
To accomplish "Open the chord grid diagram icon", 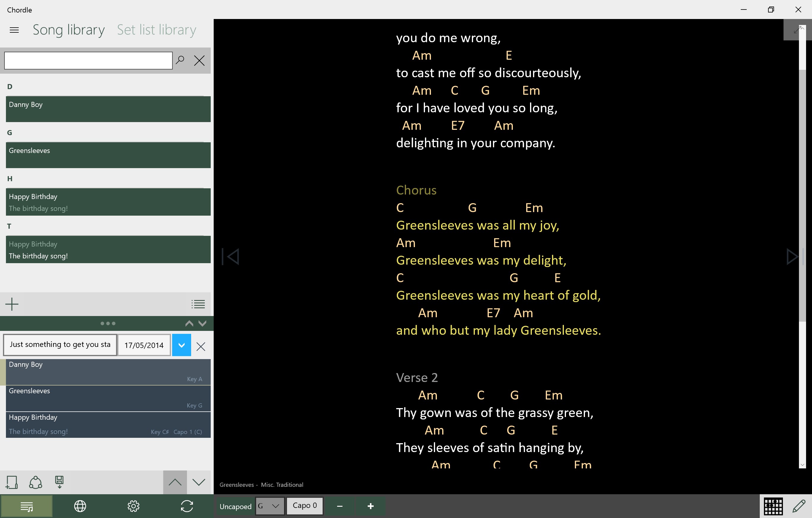I will (773, 506).
